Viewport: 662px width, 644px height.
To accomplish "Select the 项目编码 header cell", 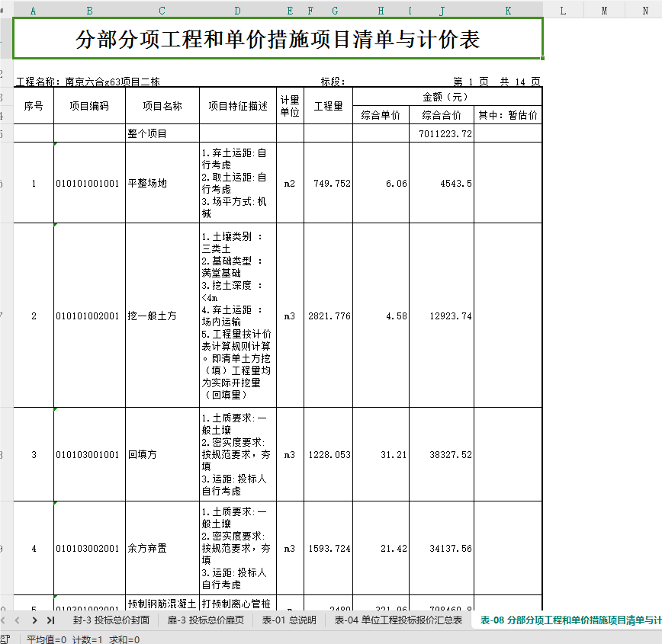I will [89, 106].
